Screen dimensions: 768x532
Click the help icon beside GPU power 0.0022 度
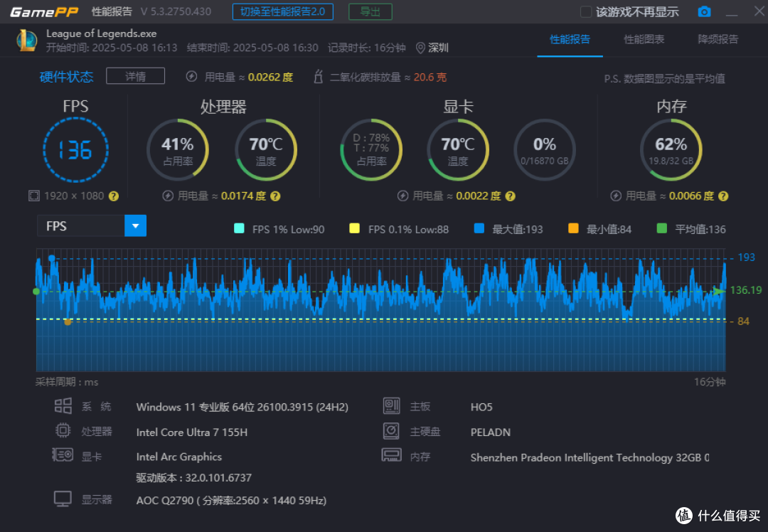point(510,196)
